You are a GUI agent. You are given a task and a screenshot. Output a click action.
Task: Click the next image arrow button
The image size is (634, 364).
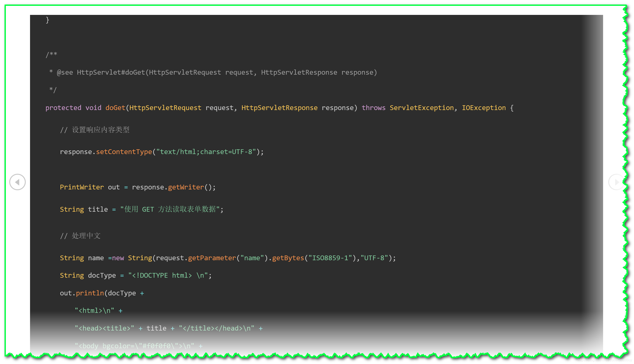(x=616, y=182)
